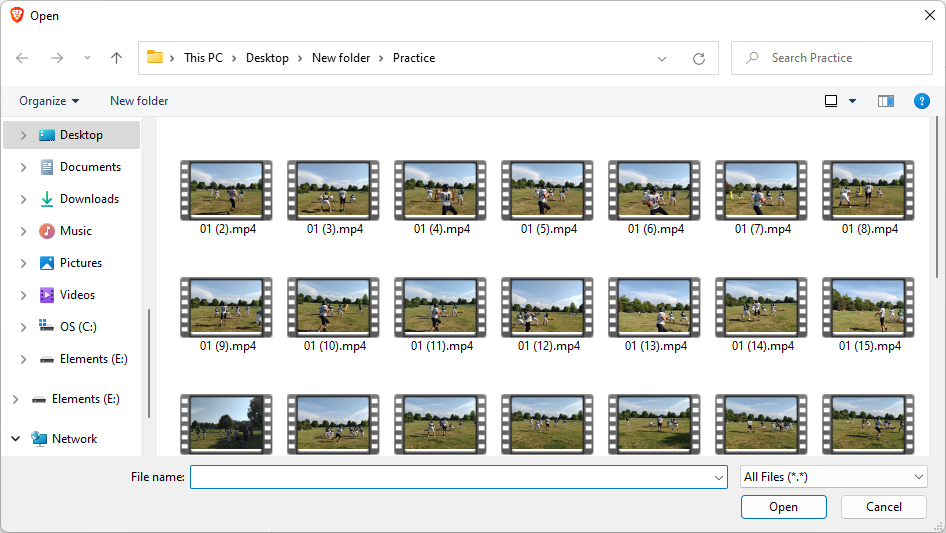The height and width of the screenshot is (533, 946).
Task: Open the view options dropdown arrow
Action: tap(852, 101)
